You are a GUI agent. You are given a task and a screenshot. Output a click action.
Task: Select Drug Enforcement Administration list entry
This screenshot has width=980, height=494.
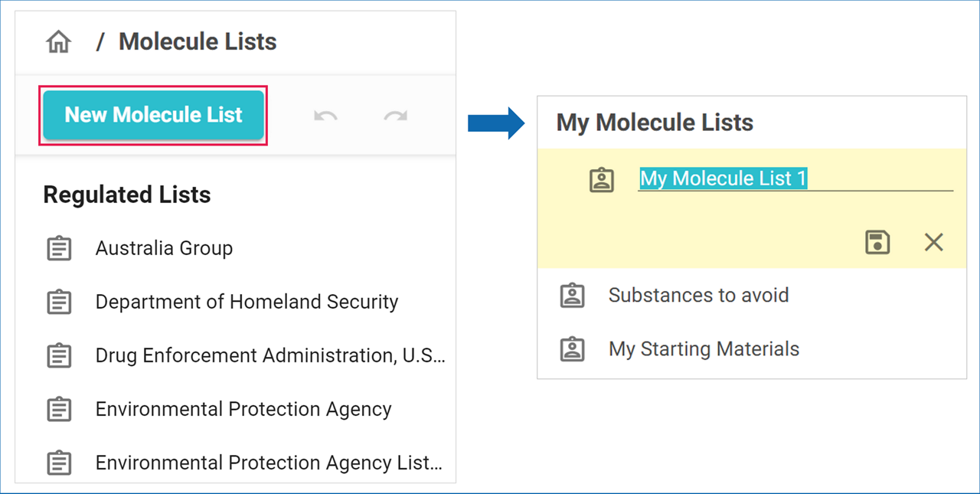tap(269, 355)
